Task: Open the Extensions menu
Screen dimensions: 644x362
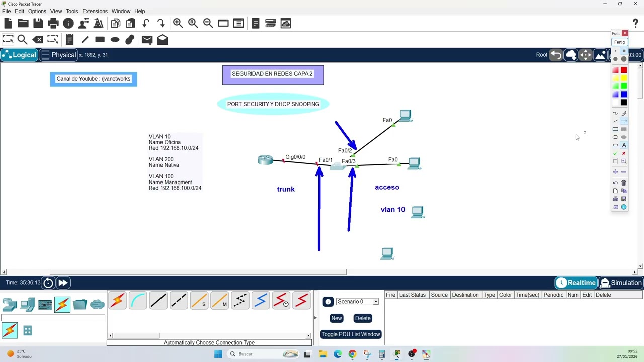Action: pos(95,11)
